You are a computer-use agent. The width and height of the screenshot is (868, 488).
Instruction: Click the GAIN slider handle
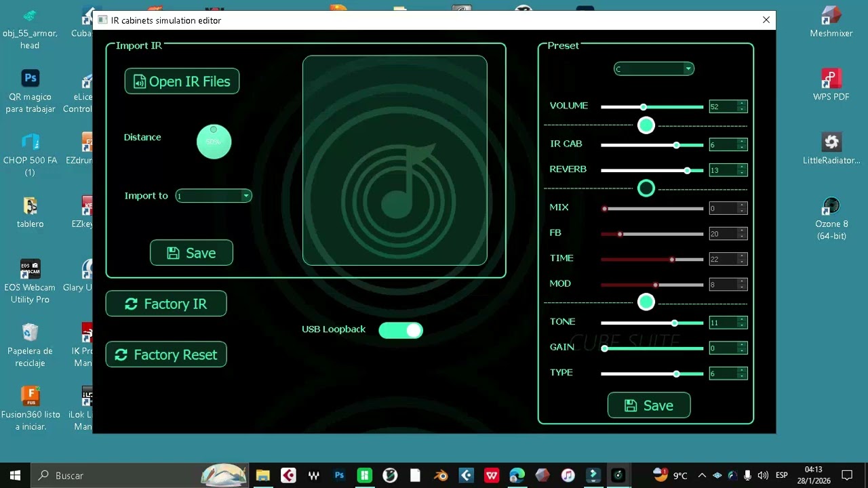tap(604, 348)
